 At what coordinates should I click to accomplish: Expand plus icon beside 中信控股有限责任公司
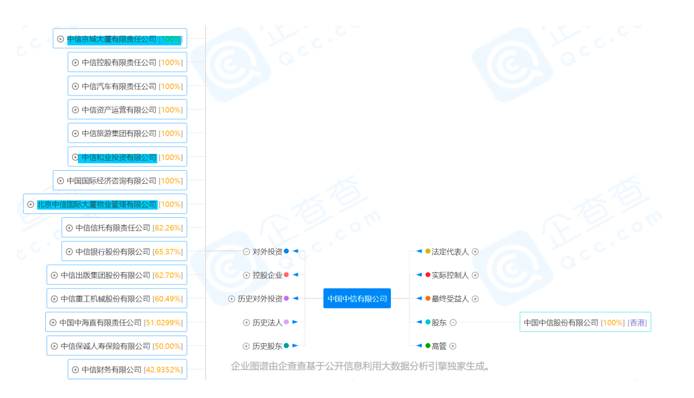point(75,62)
